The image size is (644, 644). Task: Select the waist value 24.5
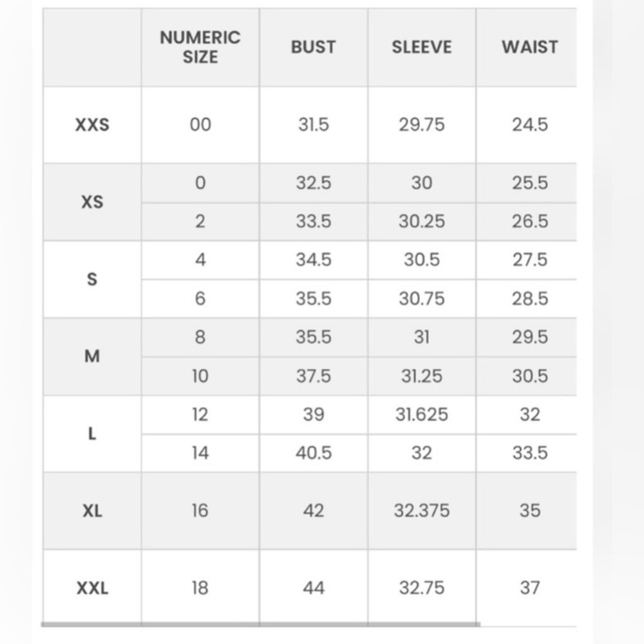(x=530, y=124)
